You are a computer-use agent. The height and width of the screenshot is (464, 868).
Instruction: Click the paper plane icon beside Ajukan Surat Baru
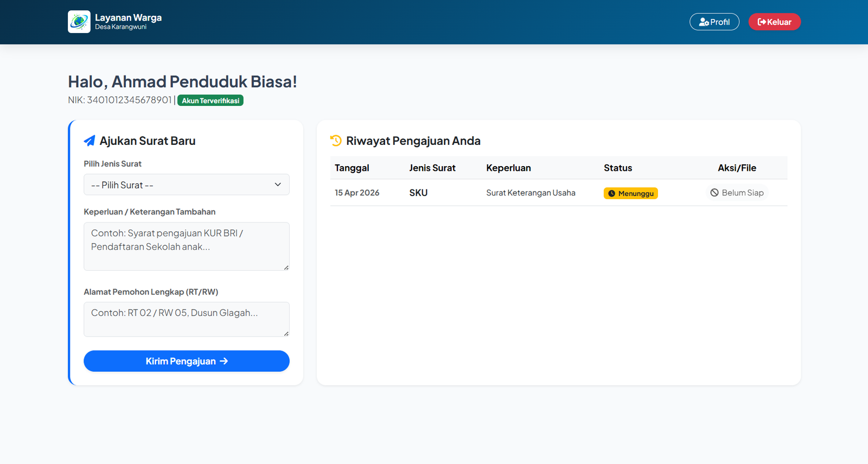90,141
